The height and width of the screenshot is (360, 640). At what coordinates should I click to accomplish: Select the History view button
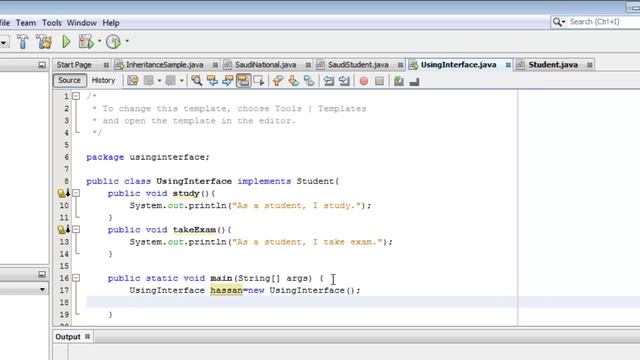[x=103, y=80]
